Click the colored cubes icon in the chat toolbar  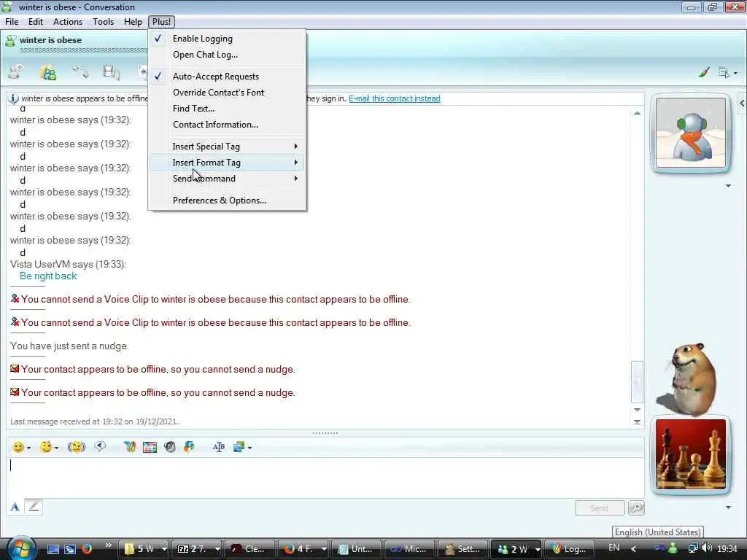tap(189, 447)
